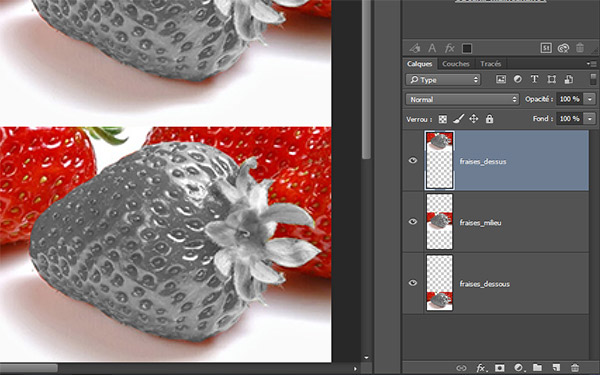This screenshot has height=375, width=600.
Task: Filter layers by smart objects icon
Action: point(569,79)
